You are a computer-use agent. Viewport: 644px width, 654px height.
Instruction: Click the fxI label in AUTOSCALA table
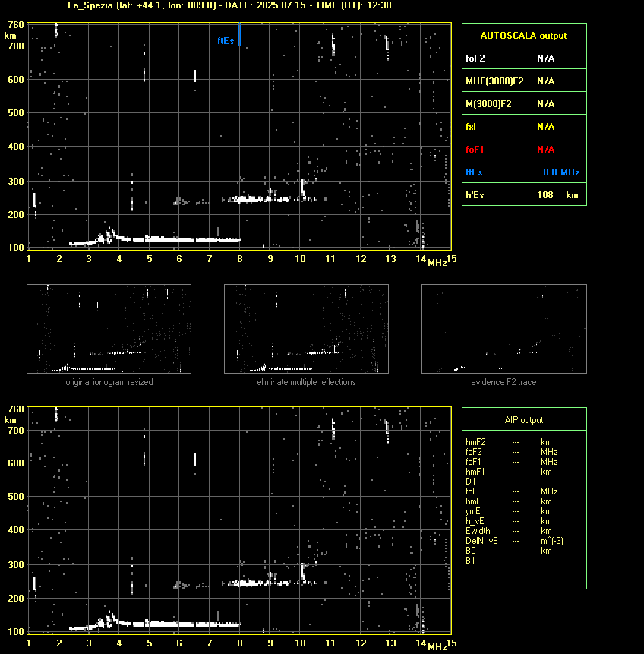coord(471,126)
